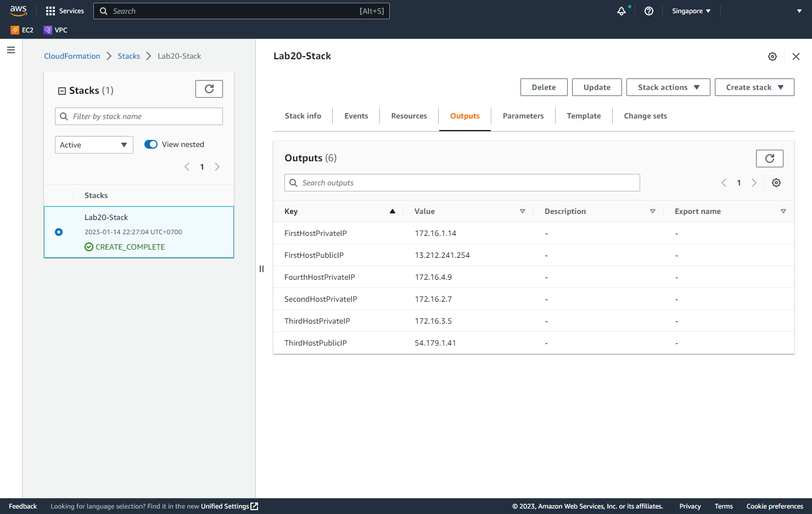This screenshot has width=812, height=514.
Task: Click the ThirdHostPublicIP value 54.179.1.41
Action: [x=435, y=343]
